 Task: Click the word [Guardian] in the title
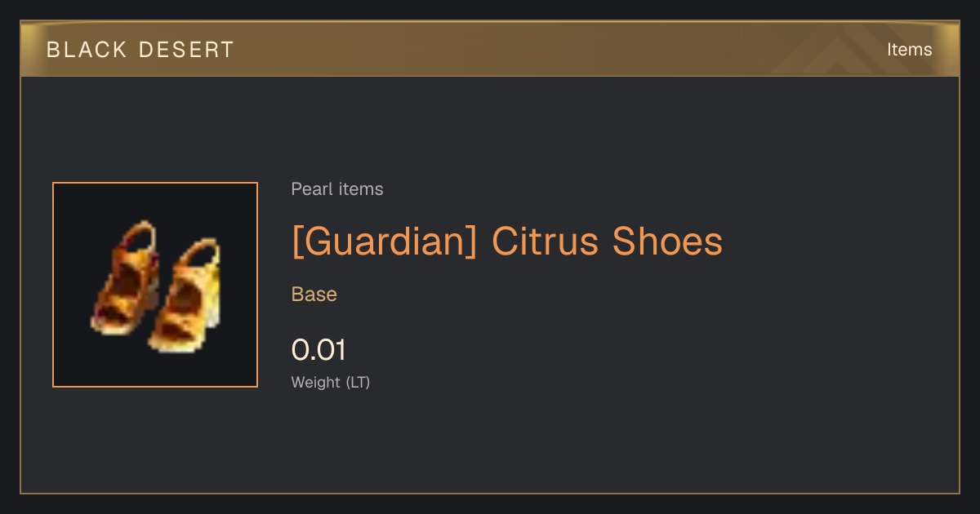(384, 241)
